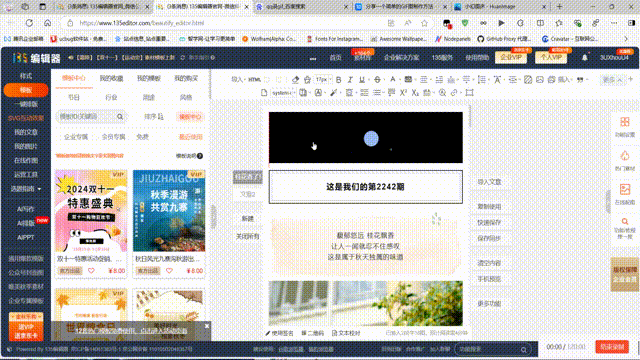The image size is (640, 360).
Task: Open the online image tool icon in right sidebar
Action: pos(624,189)
